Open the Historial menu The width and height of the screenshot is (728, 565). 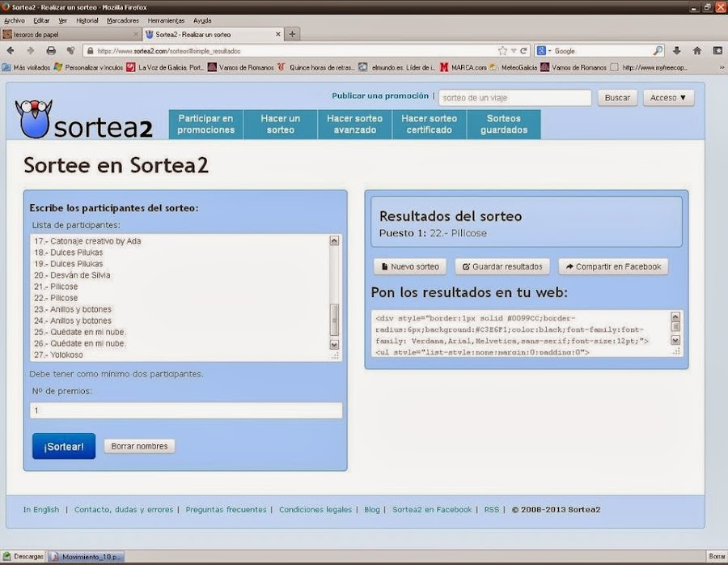(x=87, y=20)
